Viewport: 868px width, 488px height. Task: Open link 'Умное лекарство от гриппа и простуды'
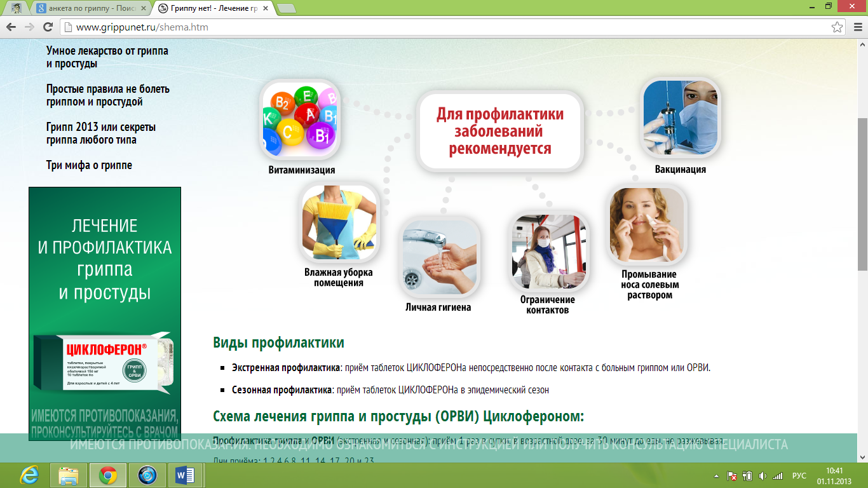tap(107, 57)
